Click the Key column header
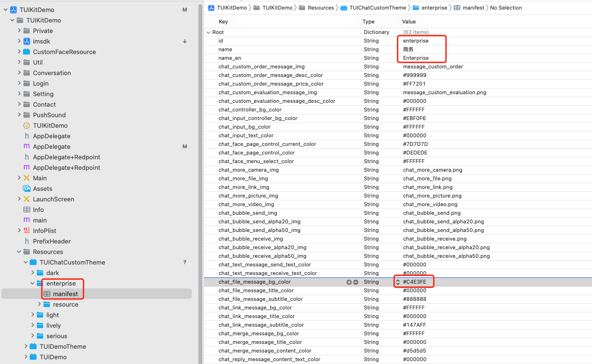Image resolution: width=592 pixels, height=364 pixels. [223, 22]
